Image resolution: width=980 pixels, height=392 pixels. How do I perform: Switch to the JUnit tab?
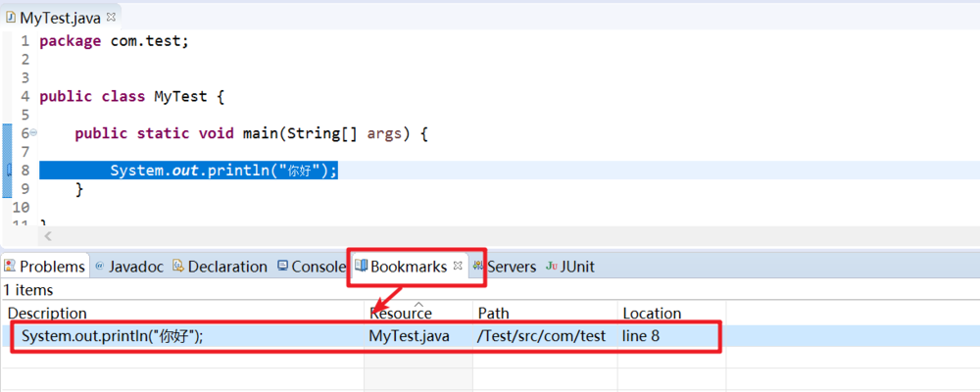(x=569, y=267)
